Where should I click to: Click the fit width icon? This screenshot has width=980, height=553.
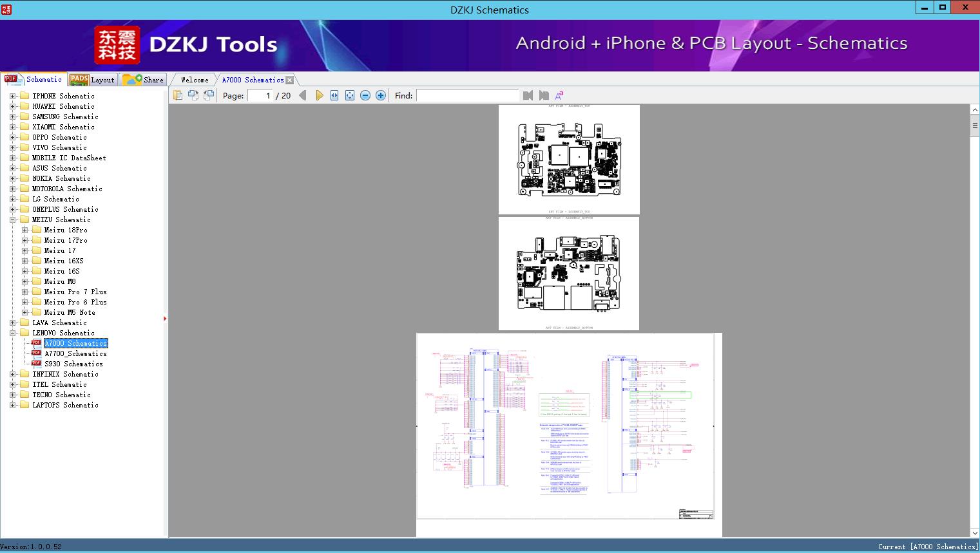point(334,95)
